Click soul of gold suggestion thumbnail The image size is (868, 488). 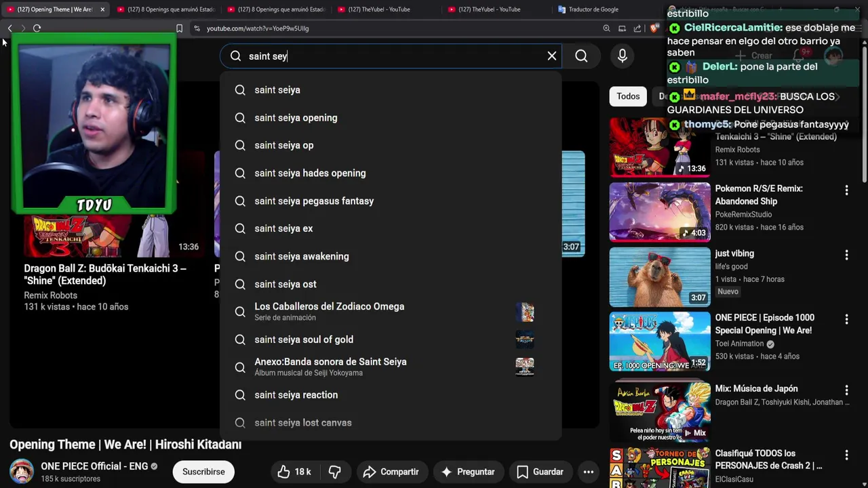525,340
